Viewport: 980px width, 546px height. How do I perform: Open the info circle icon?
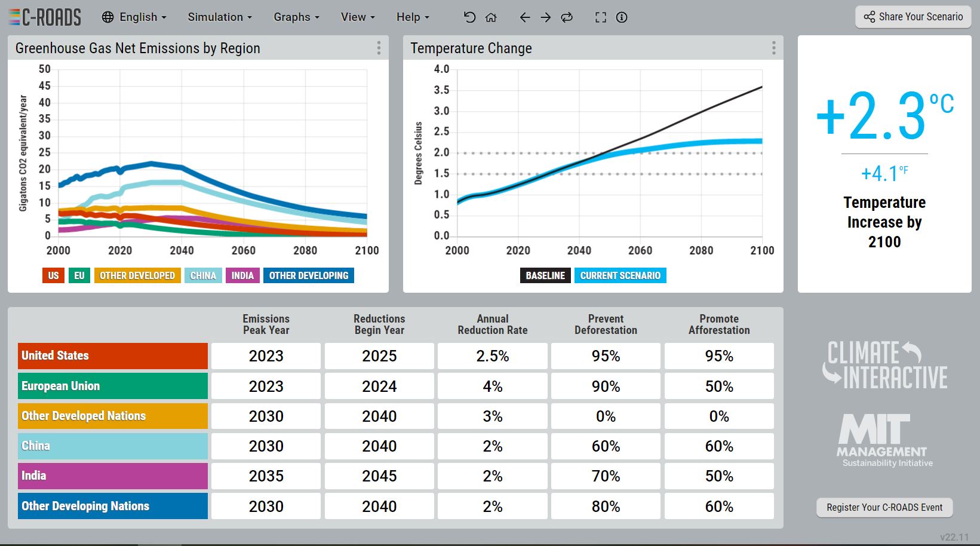pos(622,17)
